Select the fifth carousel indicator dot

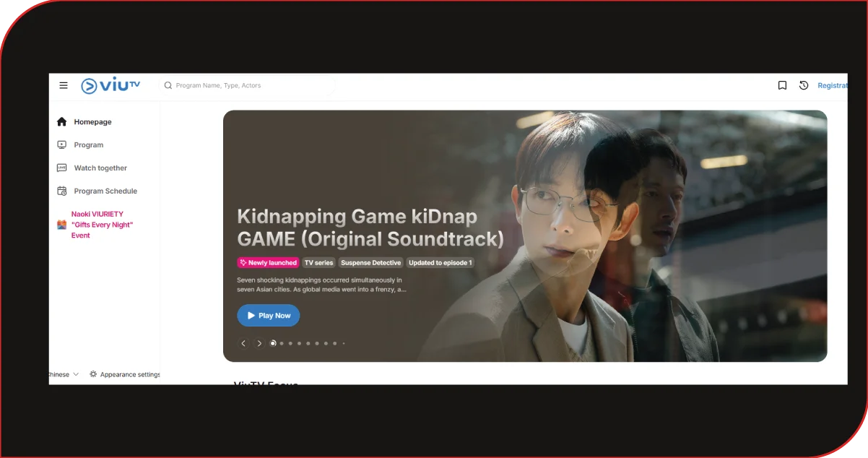tap(308, 343)
